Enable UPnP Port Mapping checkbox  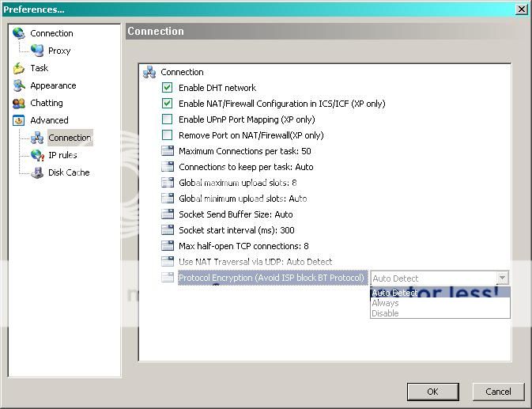[x=167, y=119]
